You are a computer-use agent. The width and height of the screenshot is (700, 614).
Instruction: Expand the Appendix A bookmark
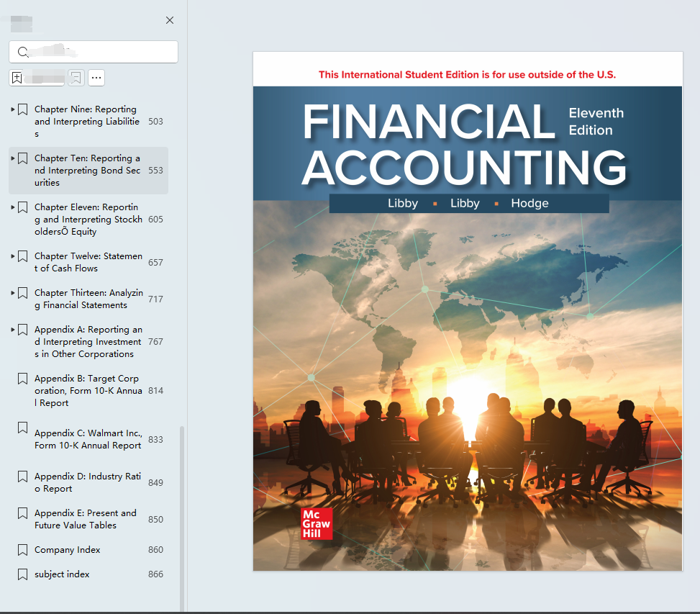12,330
